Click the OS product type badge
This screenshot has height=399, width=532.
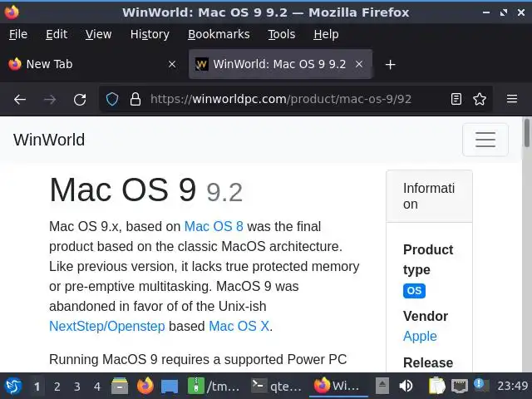coord(414,291)
